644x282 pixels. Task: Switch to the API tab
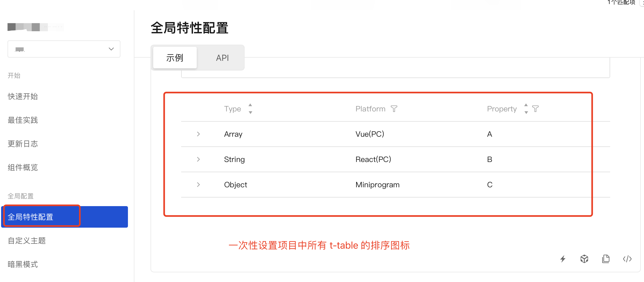(x=222, y=58)
